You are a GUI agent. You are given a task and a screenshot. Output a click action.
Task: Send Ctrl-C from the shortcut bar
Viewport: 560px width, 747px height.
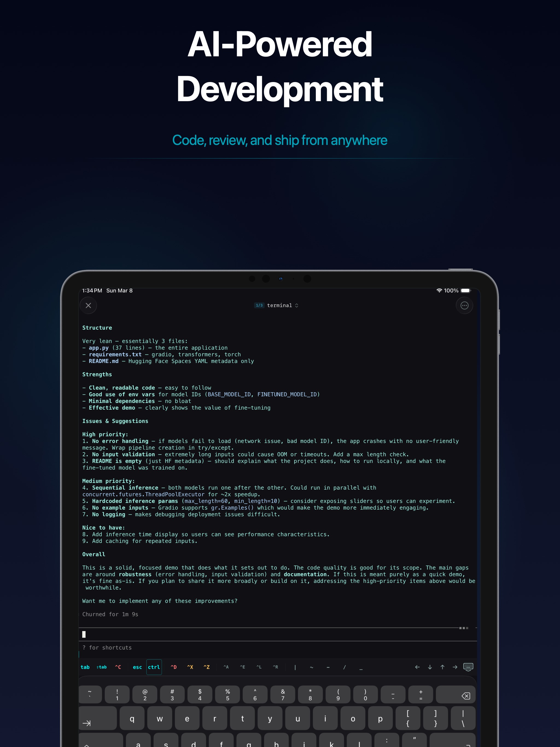(118, 667)
